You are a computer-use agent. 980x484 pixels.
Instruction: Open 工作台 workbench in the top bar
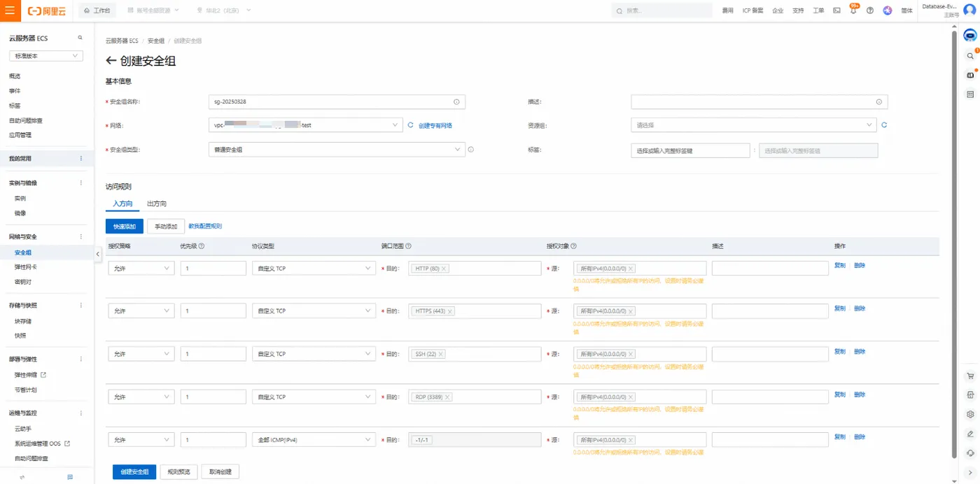coord(97,10)
